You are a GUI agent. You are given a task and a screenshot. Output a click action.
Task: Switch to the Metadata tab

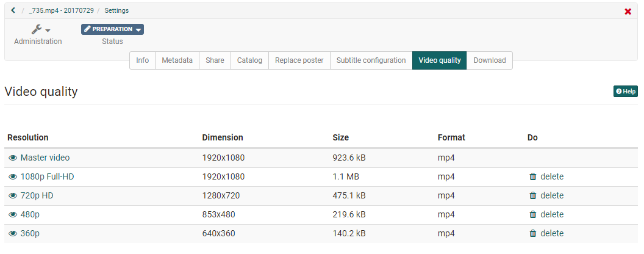pyautogui.click(x=177, y=60)
